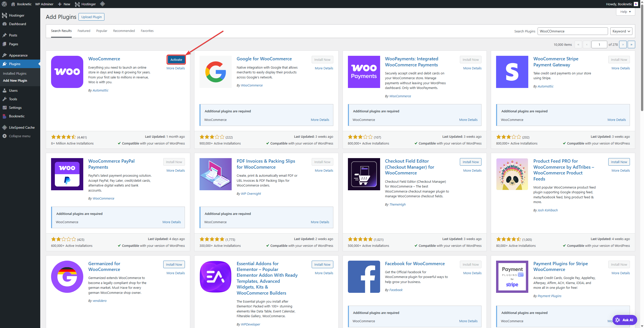Viewport: 644px width, 328px height.
Task: Open Installed Plugins submenu
Action: [15, 73]
